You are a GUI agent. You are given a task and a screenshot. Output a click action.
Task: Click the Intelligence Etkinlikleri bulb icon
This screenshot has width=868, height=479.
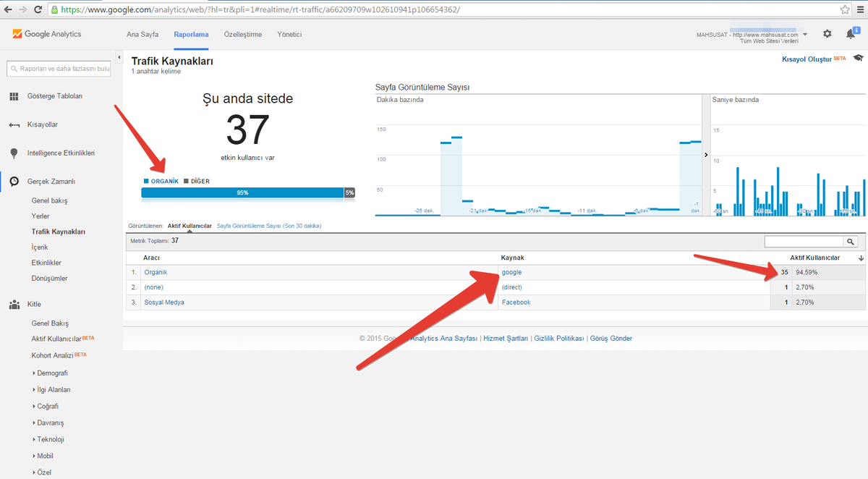pos(14,153)
